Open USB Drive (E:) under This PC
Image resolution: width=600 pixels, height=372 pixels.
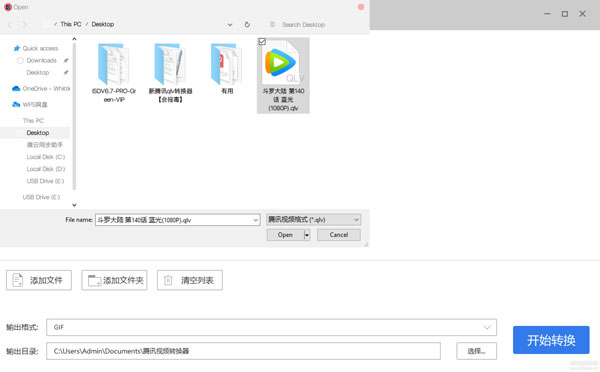(x=45, y=181)
